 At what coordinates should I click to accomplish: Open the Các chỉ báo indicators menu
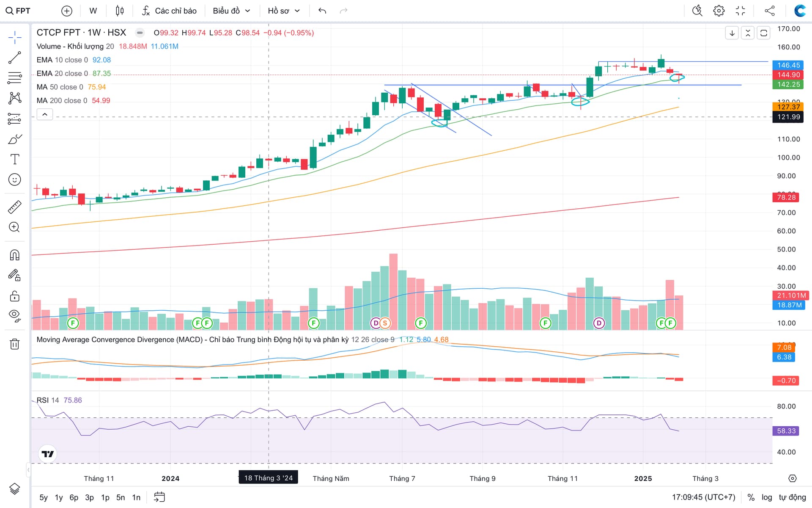[169, 11]
